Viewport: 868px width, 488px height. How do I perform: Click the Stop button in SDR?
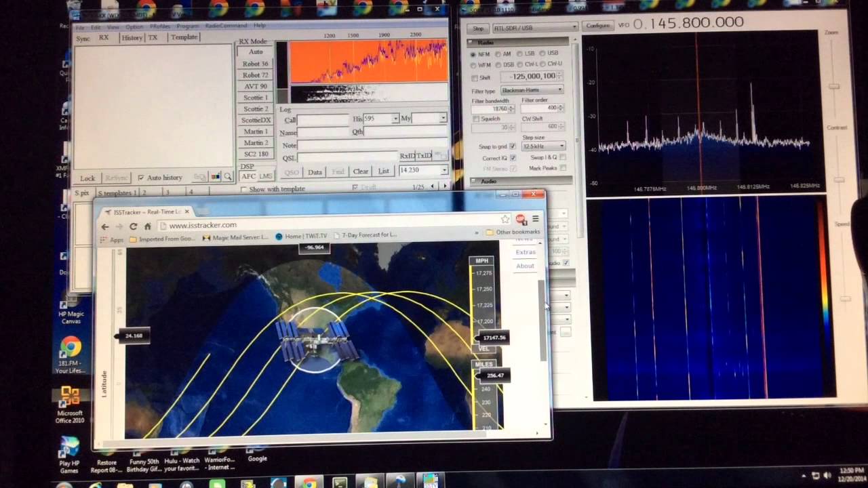coord(478,28)
